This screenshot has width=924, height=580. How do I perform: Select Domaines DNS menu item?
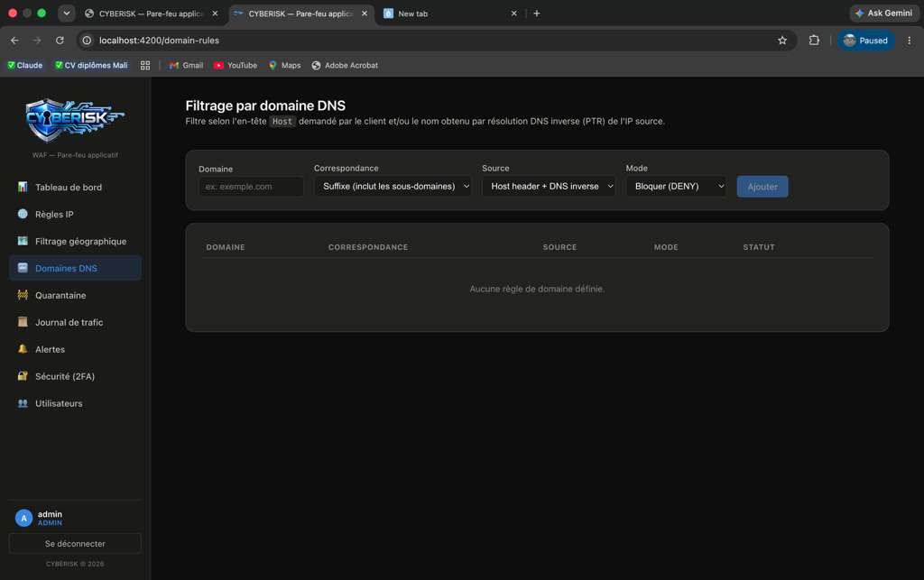pos(75,268)
